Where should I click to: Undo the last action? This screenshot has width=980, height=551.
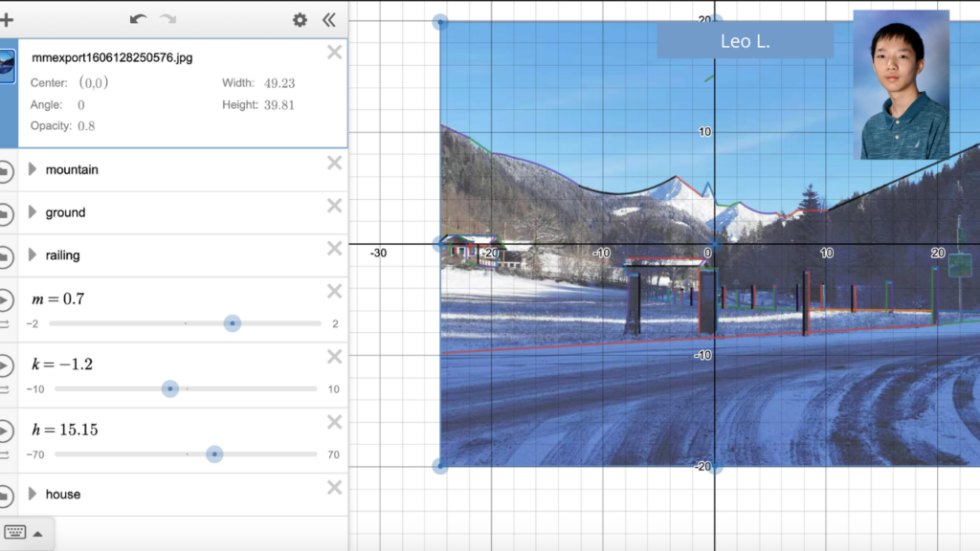139,19
